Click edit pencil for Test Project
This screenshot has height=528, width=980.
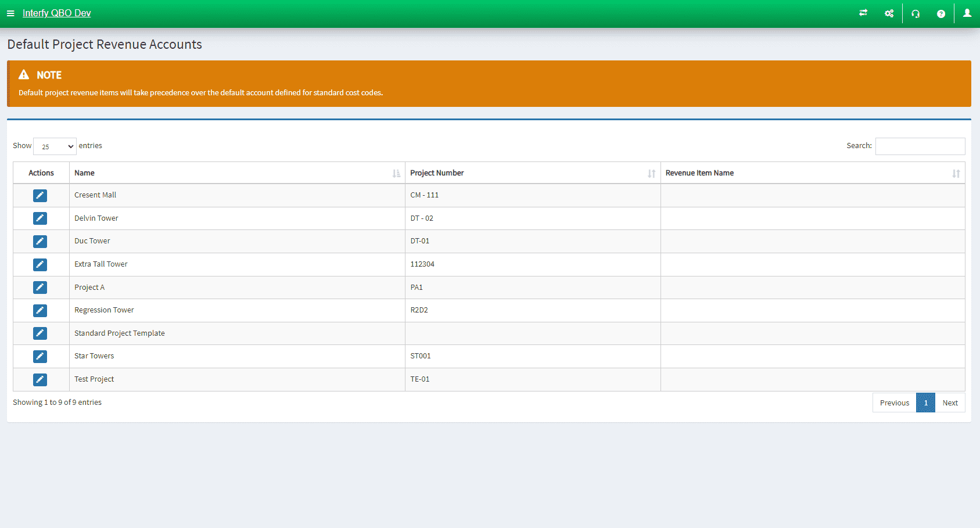click(x=40, y=380)
